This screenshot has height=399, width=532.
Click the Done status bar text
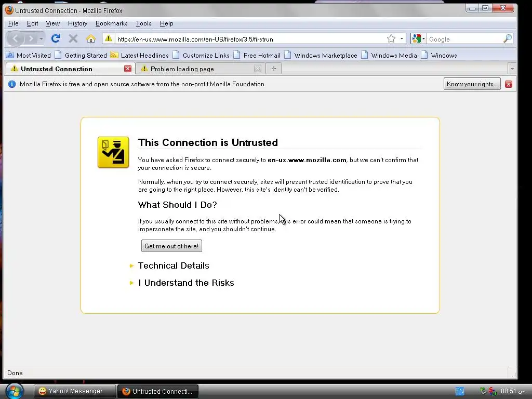coord(15,373)
